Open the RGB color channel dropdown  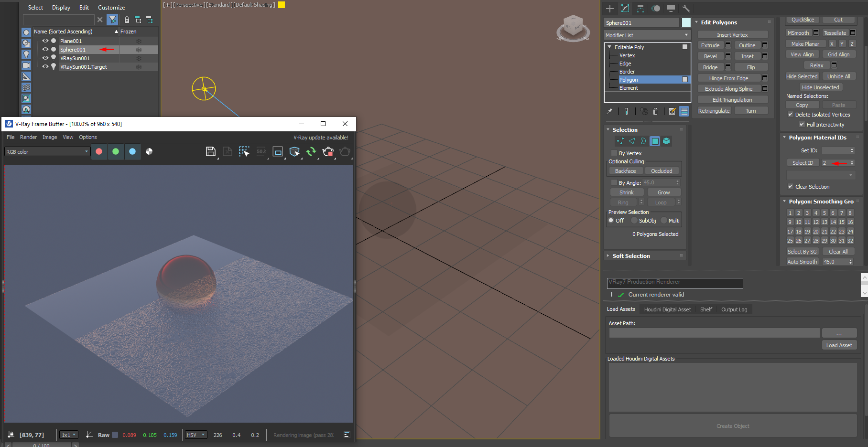47,151
